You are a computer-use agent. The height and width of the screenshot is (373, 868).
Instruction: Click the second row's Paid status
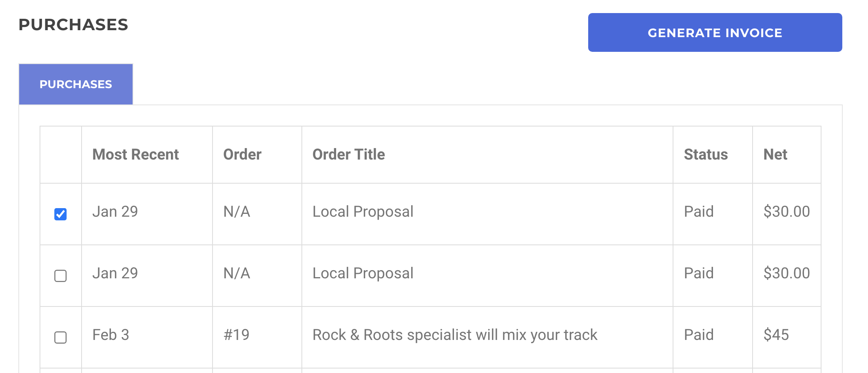699,273
